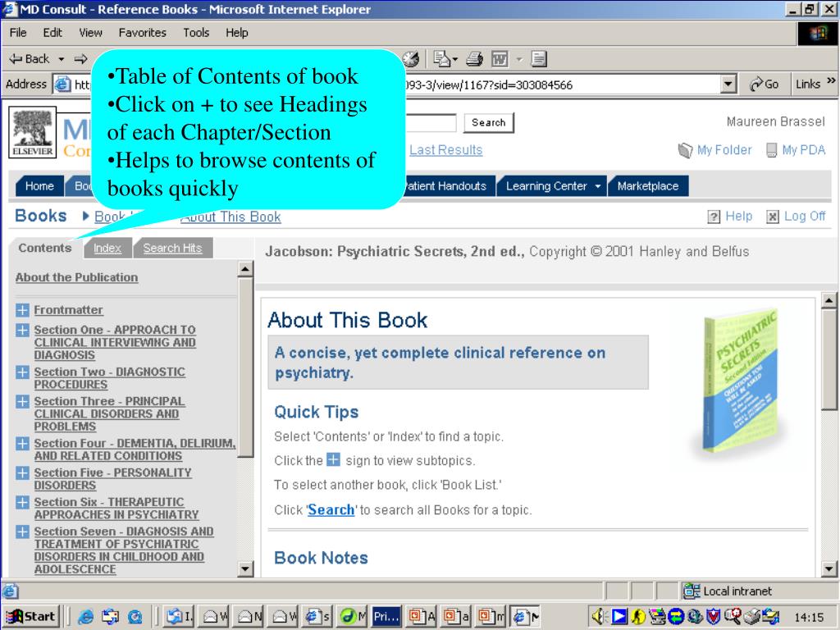Expand the Links toolbar chevron
The height and width of the screenshot is (630, 840).
tap(831, 81)
